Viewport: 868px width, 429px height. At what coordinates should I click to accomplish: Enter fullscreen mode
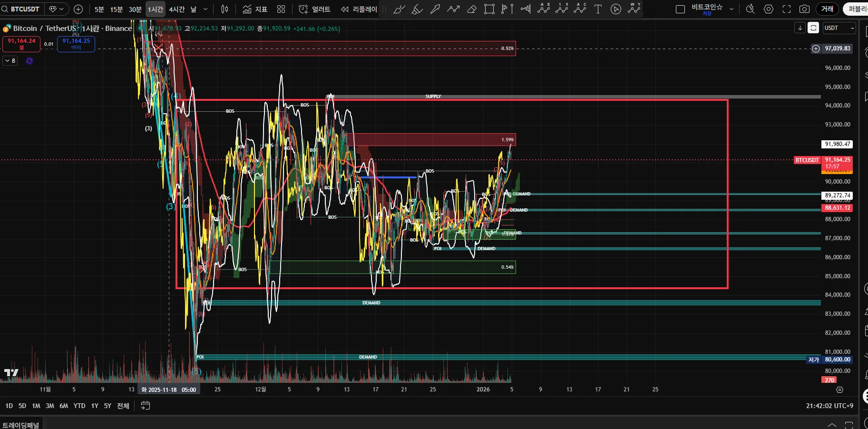point(787,9)
